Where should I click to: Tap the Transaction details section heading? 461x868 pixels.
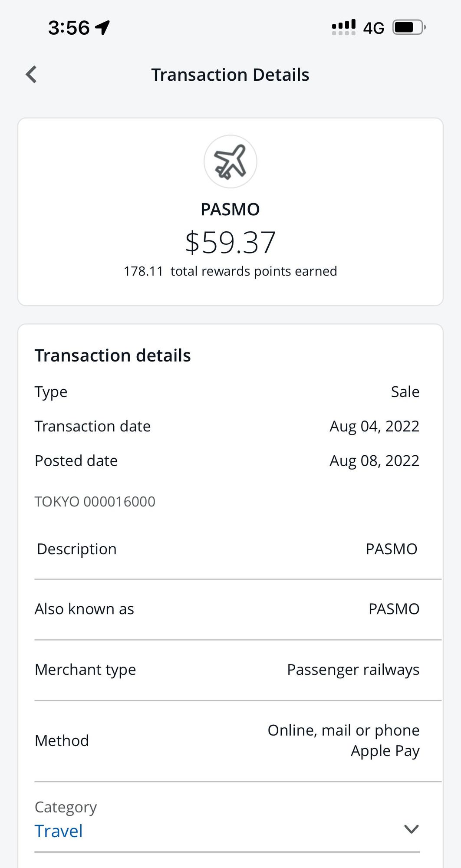pos(113,355)
